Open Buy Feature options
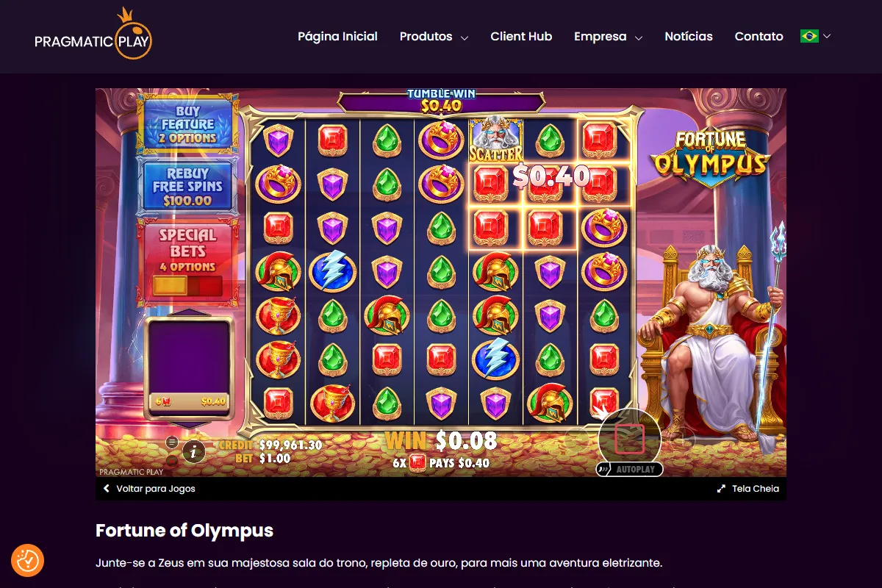882x588 pixels. (x=188, y=125)
